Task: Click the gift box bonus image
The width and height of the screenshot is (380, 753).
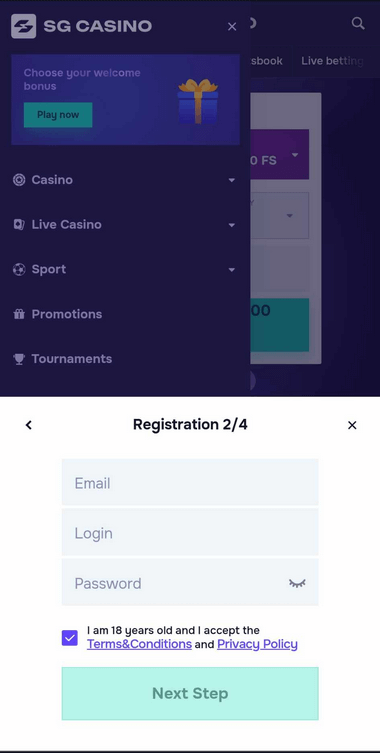Action: point(197,102)
